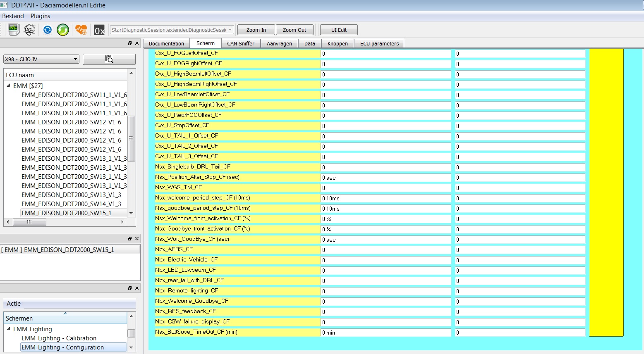Click the Nbx_AEBS_CF first value field
The image size is (644, 354).
coord(385,250)
